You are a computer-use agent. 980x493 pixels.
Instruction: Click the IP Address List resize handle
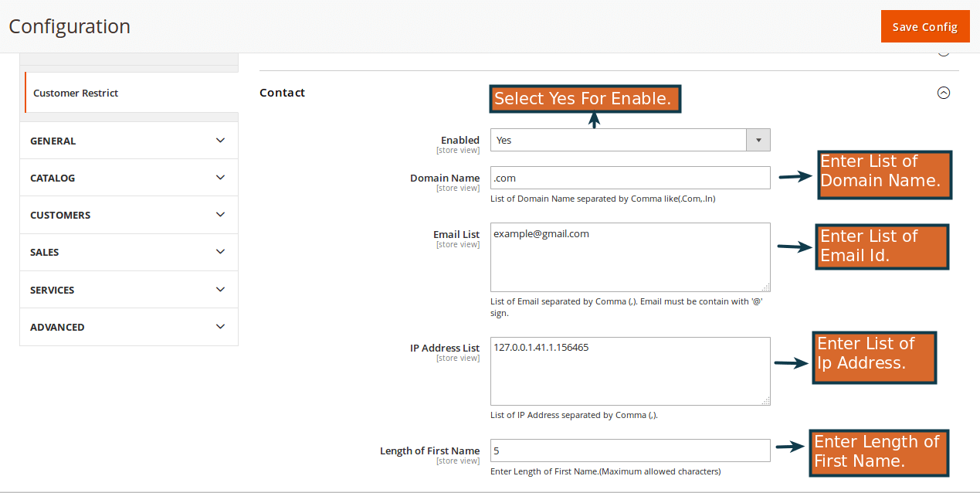click(765, 400)
